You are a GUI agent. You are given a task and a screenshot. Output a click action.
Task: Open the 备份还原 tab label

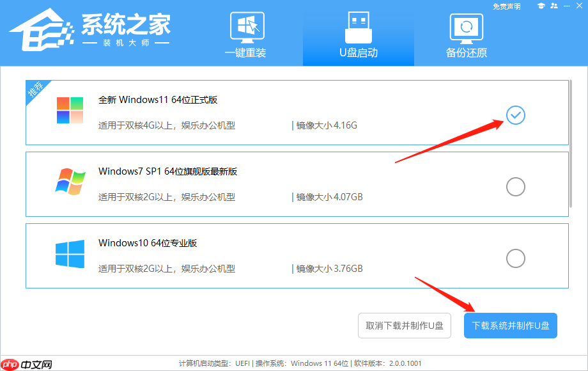coord(466,53)
